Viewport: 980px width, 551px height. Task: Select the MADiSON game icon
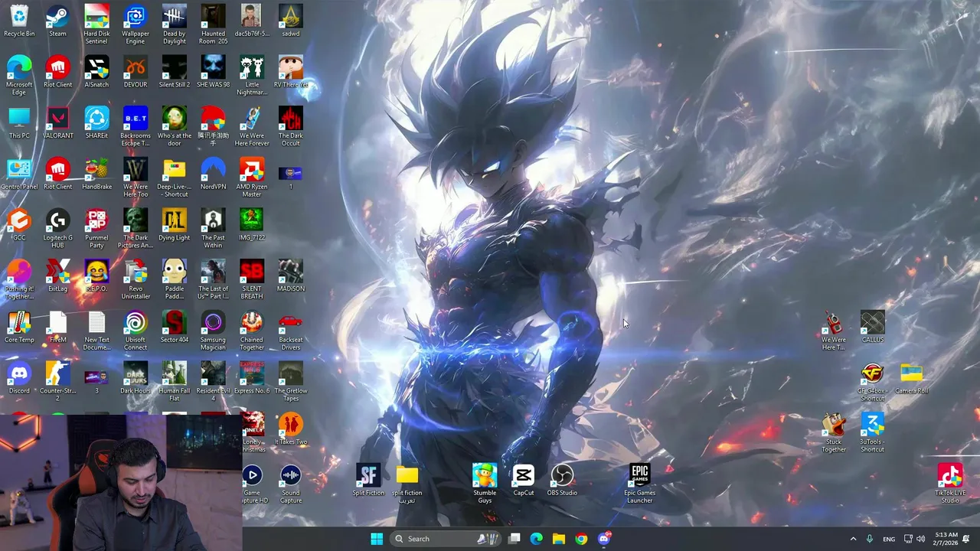click(x=291, y=275)
